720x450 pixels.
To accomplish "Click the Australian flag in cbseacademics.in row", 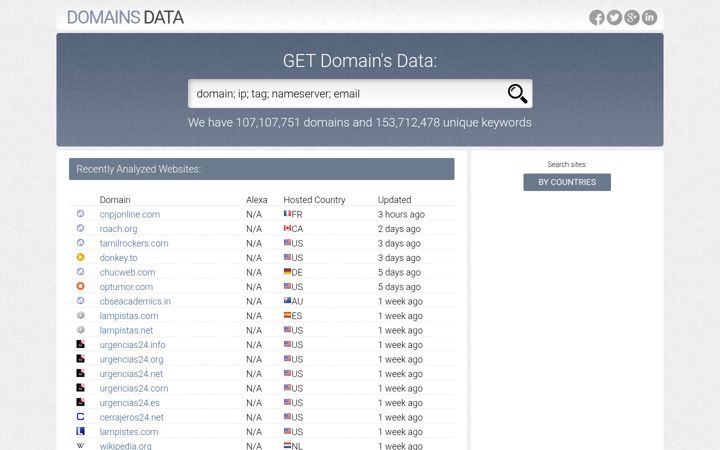I will pyautogui.click(x=287, y=301).
